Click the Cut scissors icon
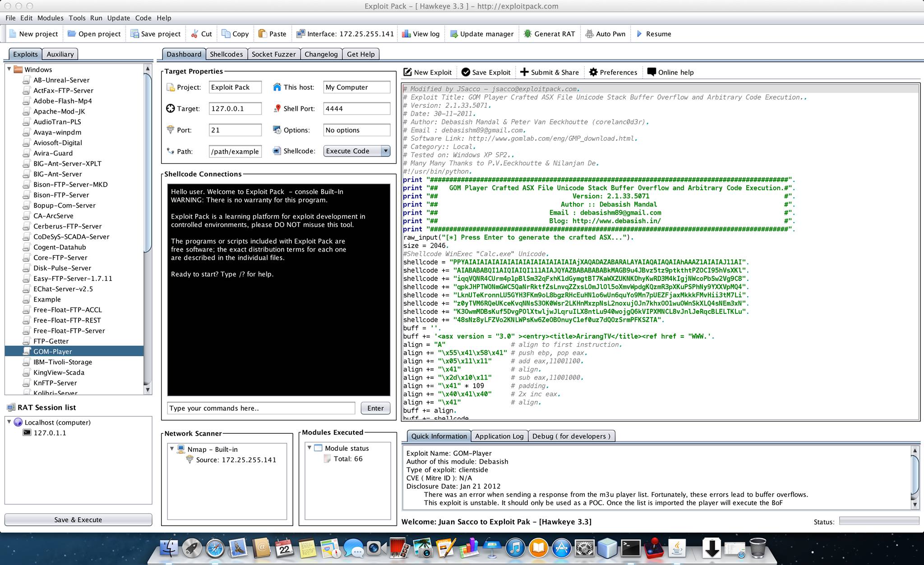924x565 pixels. coord(194,34)
